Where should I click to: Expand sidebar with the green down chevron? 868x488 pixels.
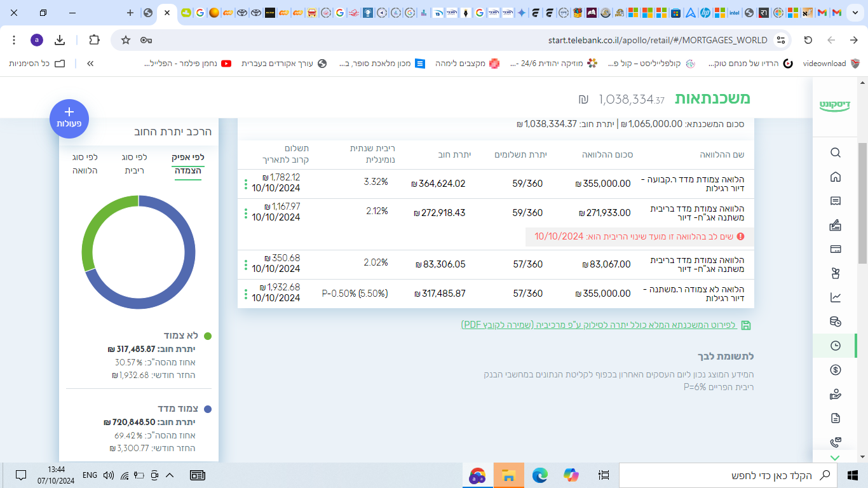click(x=835, y=457)
